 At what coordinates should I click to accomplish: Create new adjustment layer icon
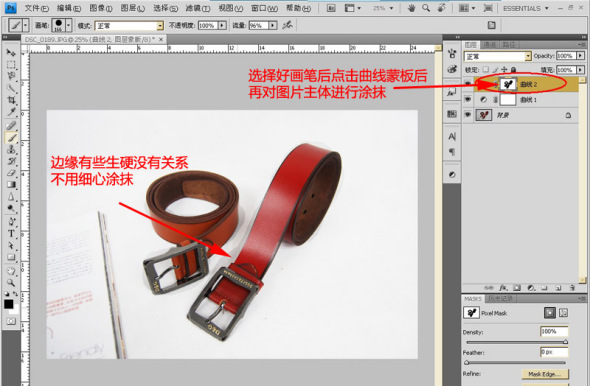click(531, 288)
